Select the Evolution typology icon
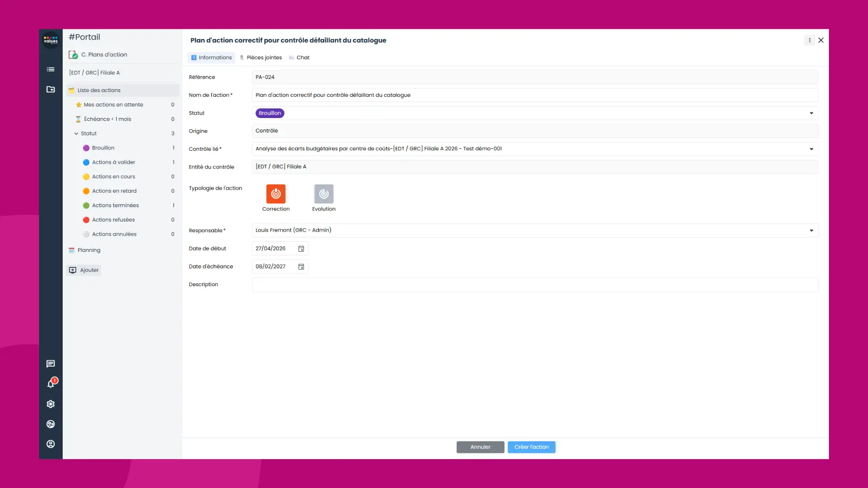Screen dimensions: 868x488 (x=323, y=195)
